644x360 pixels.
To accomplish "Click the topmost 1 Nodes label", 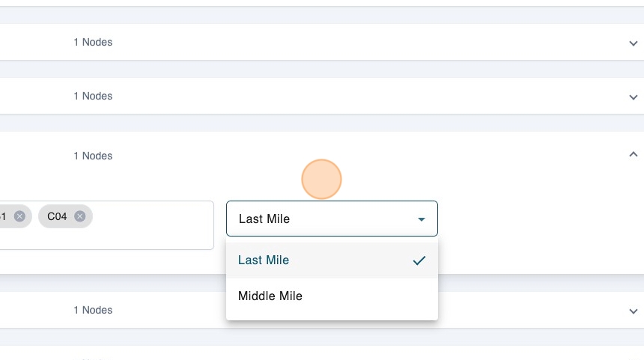I will [93, 43].
